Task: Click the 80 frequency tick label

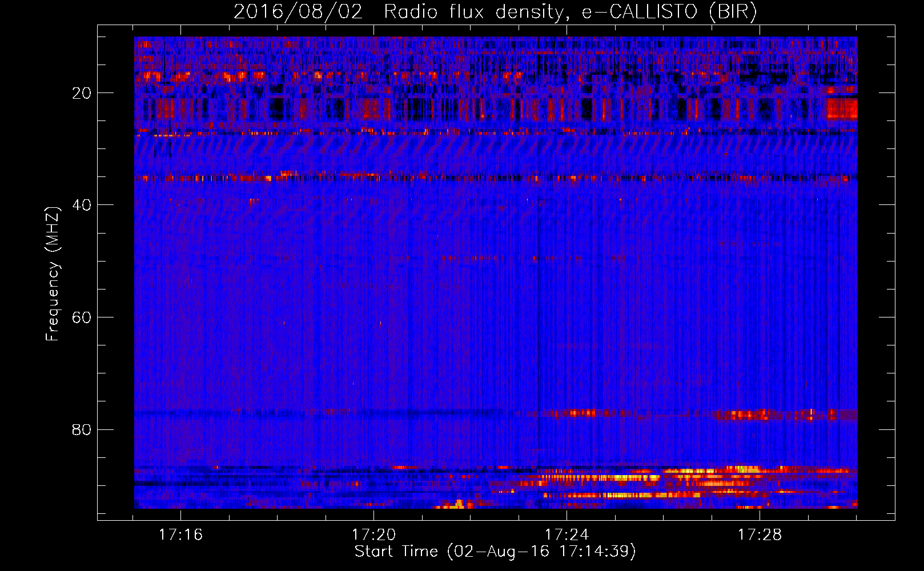Action: [x=82, y=429]
